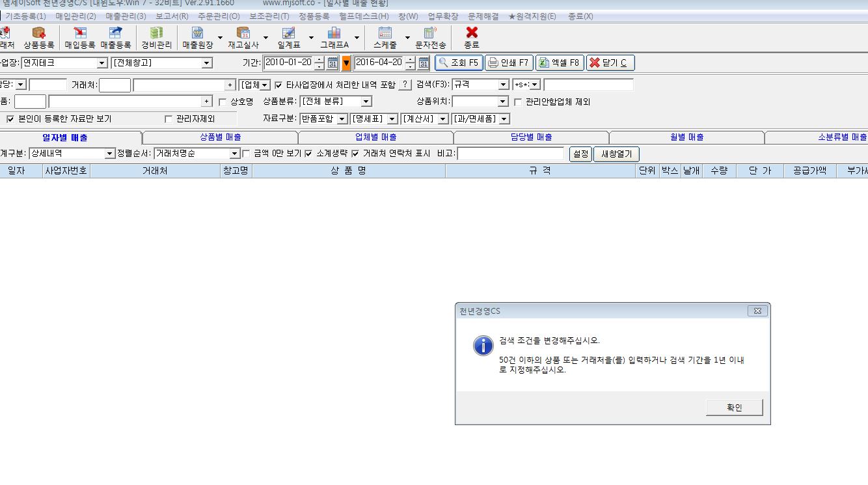Uncheck 본인이 등록한 자료만 보기

click(10, 119)
